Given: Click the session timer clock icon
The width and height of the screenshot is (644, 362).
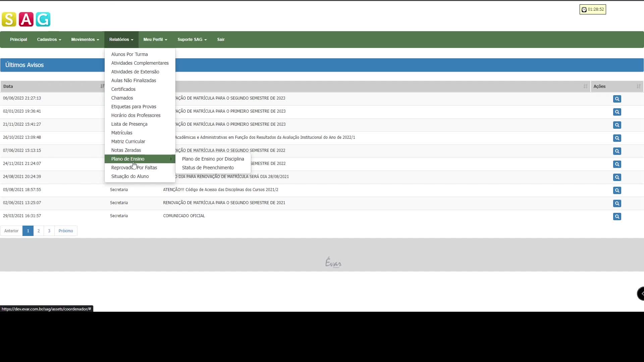Looking at the screenshot, I should point(584,10).
